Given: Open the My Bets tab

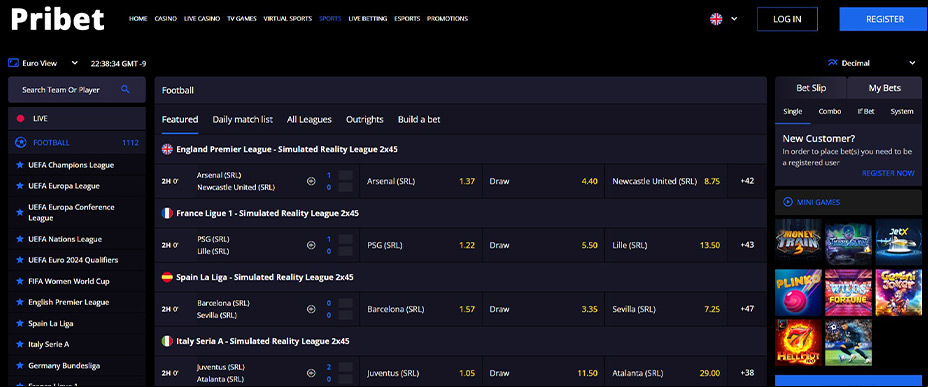Looking at the screenshot, I should click(x=884, y=88).
